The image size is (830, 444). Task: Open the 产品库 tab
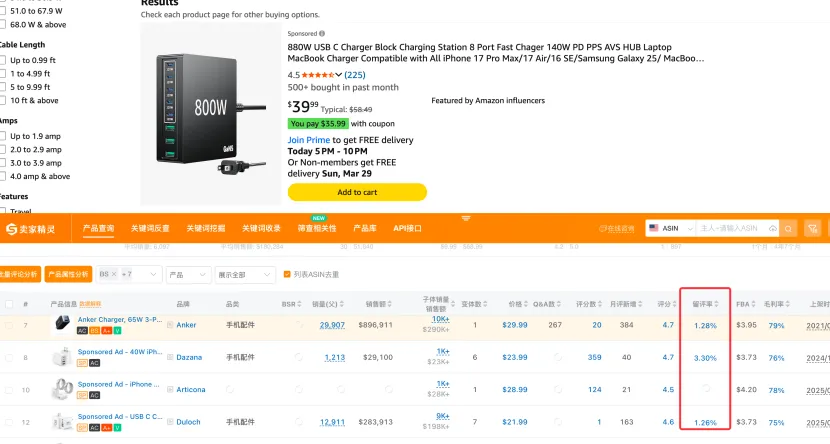(365, 229)
